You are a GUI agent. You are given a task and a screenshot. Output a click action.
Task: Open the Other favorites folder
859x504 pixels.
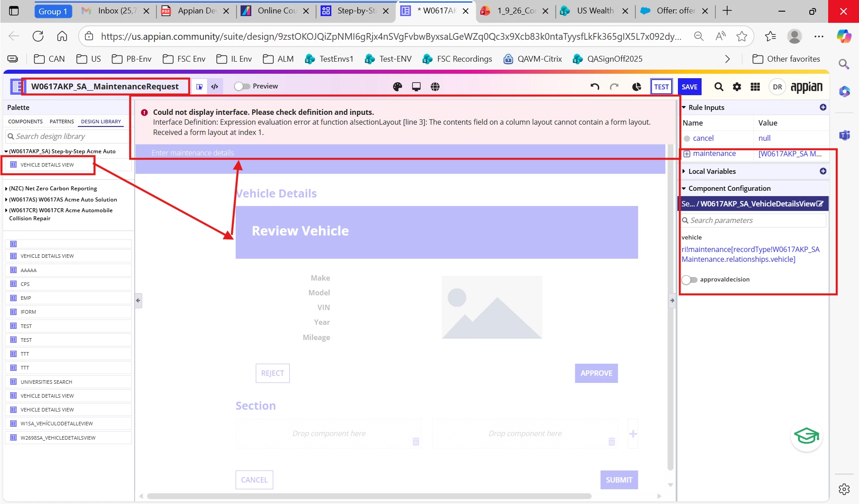pos(787,59)
